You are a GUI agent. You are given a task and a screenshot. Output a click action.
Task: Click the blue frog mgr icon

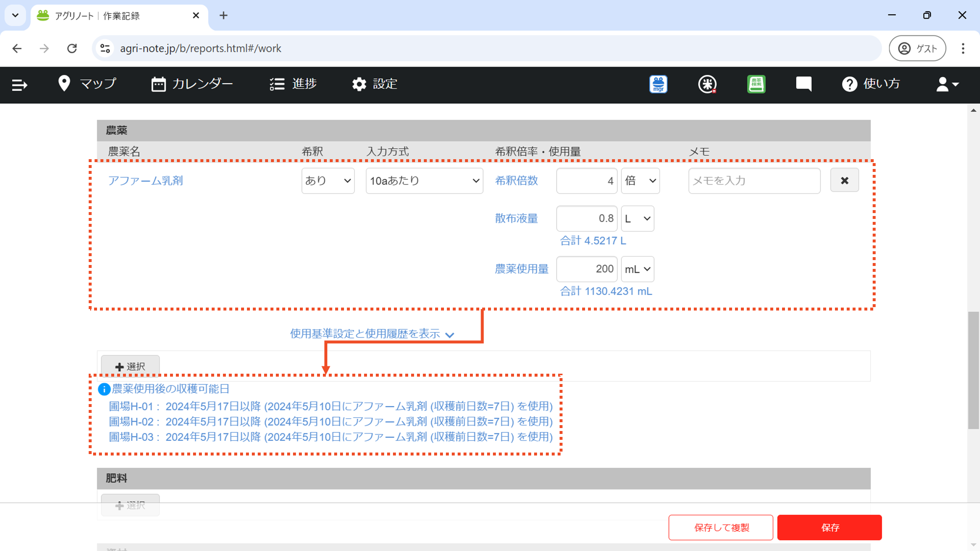659,84
